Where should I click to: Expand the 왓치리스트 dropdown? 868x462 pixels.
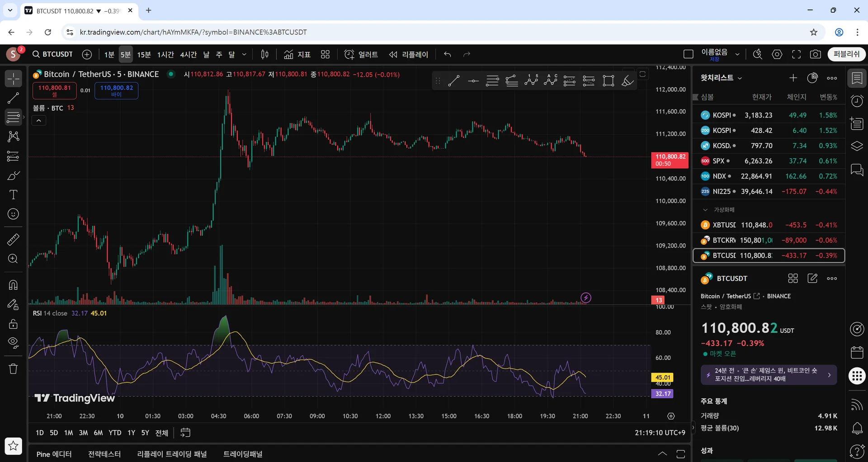722,78
